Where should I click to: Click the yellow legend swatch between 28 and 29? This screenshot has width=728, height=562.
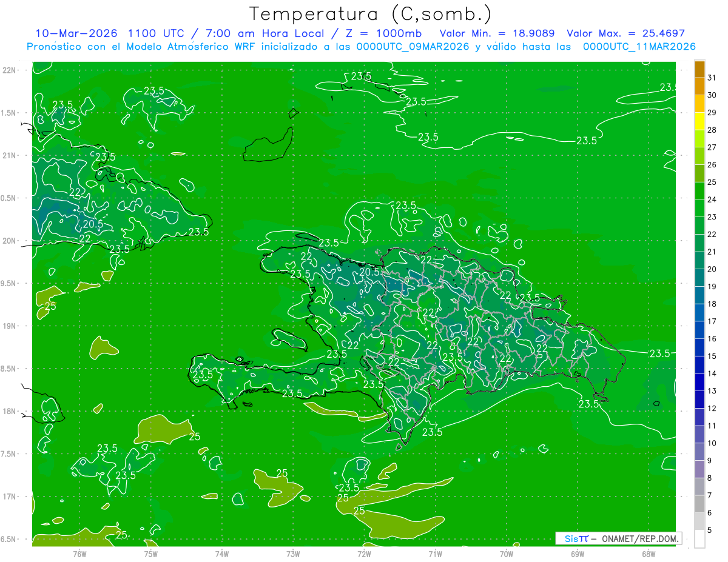point(699,122)
